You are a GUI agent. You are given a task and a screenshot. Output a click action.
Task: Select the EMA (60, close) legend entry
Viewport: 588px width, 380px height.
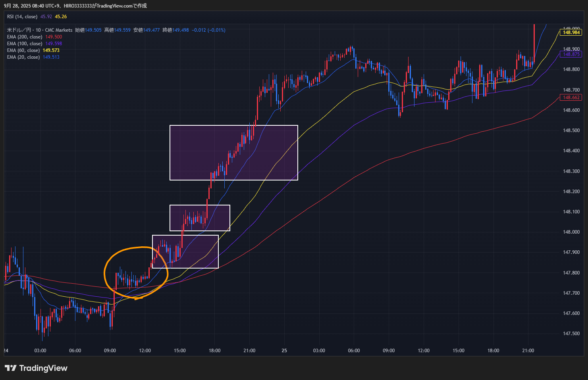[23, 50]
